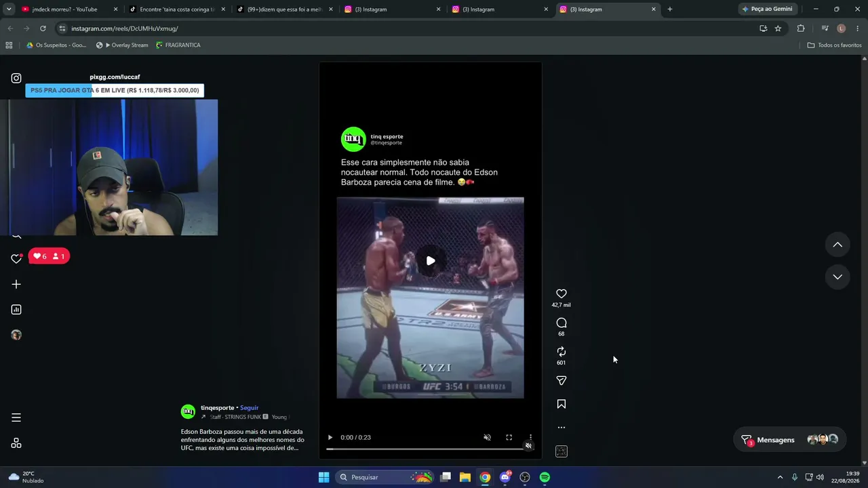
Task: Share the reel via paper plane icon
Action: [561, 381]
